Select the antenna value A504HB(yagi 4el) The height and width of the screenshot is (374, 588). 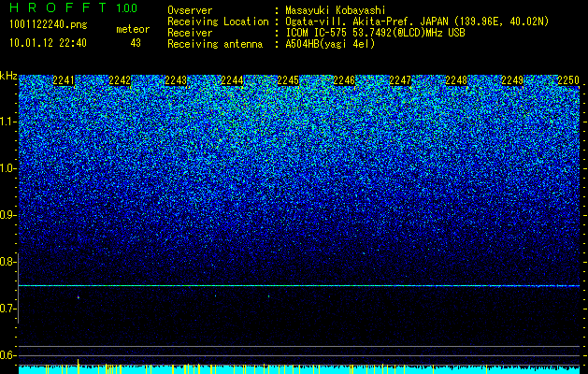pos(330,44)
